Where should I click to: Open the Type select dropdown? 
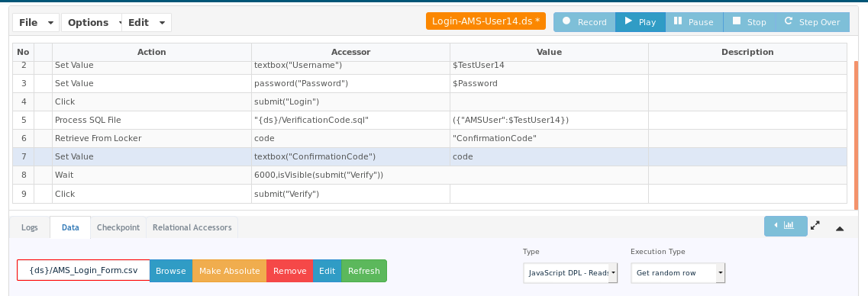[x=570, y=273]
